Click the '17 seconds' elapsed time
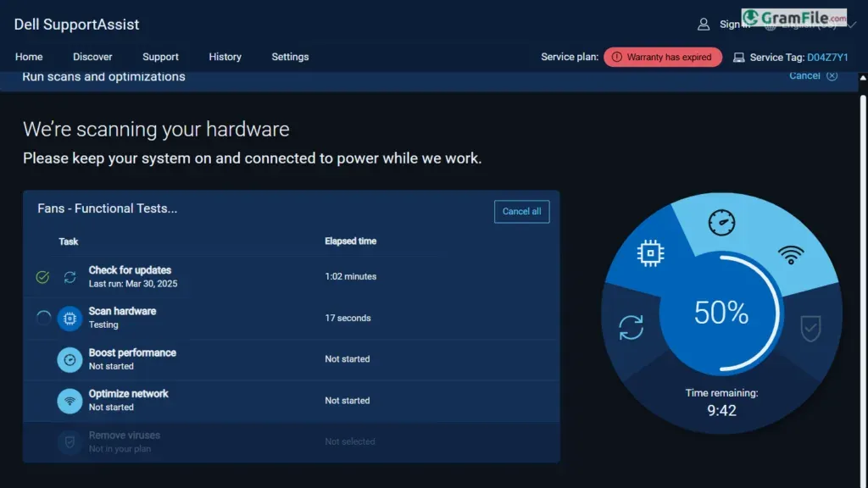Viewport: 868px width, 488px height. click(x=348, y=319)
